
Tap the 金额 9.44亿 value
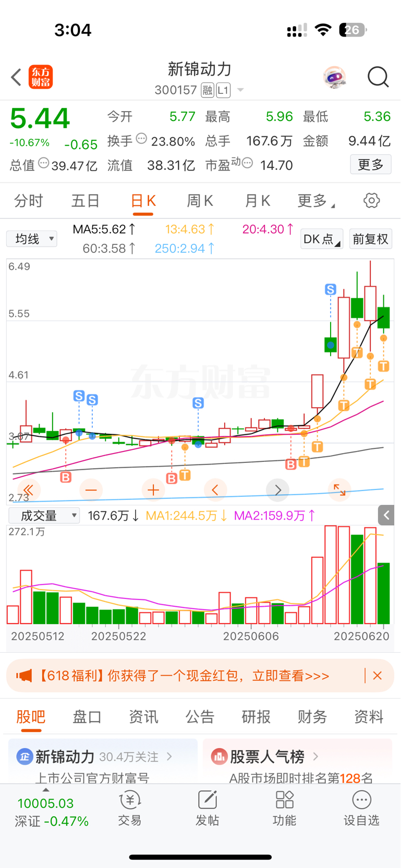click(x=369, y=141)
